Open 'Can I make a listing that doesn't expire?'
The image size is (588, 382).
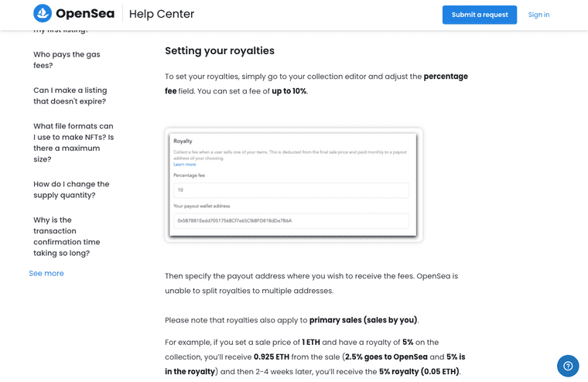[x=70, y=96]
